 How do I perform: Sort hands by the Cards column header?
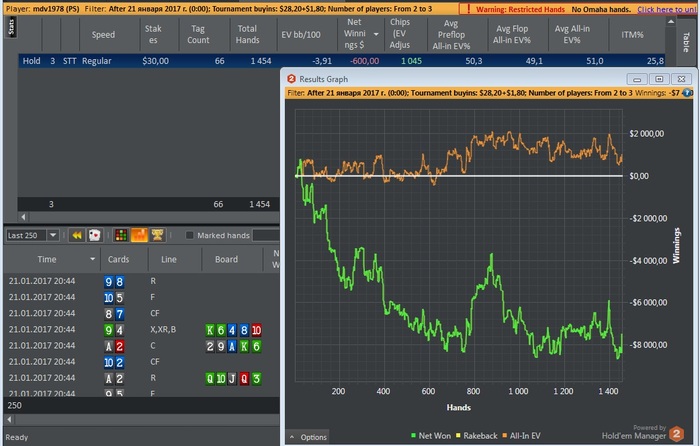pos(118,259)
